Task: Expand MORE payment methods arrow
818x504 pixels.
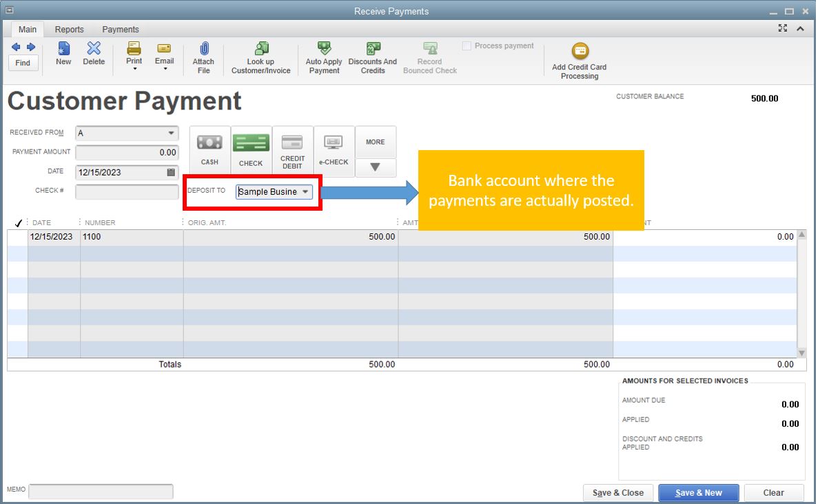Action: pos(375,167)
